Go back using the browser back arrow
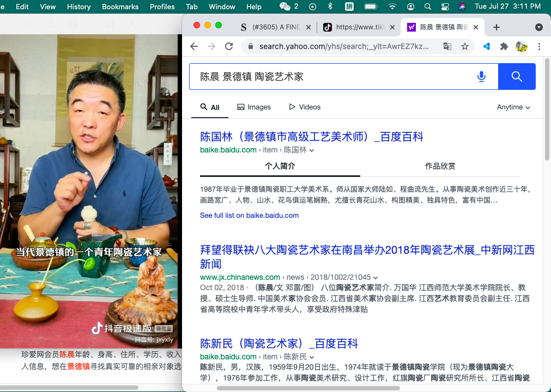Image resolution: width=551 pixels, height=392 pixels. tap(194, 46)
